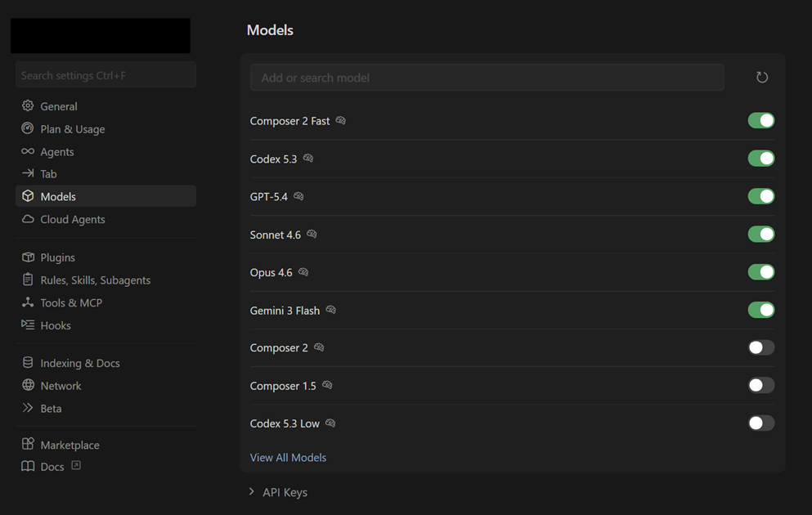
Task: Click the Composer 2 Fast model name
Action: coord(289,121)
